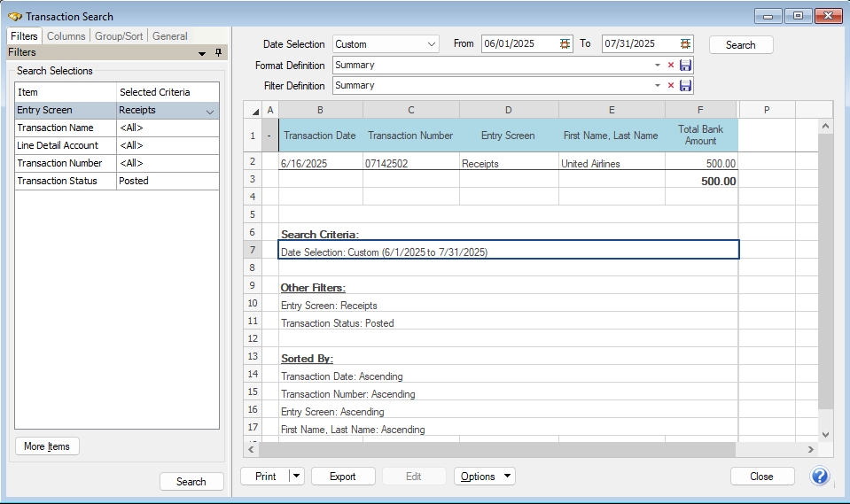Clear the Format Definition with red X
Image resolution: width=850 pixels, height=504 pixels.
click(671, 66)
